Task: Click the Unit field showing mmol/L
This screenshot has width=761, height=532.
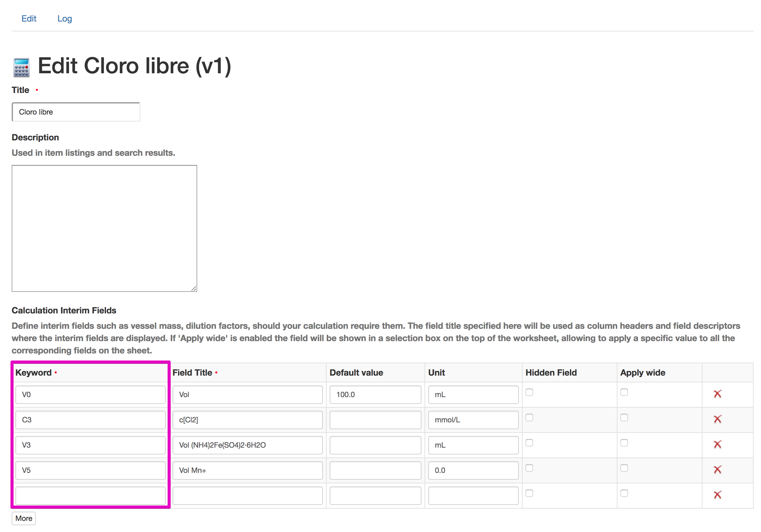Action: pyautogui.click(x=473, y=420)
